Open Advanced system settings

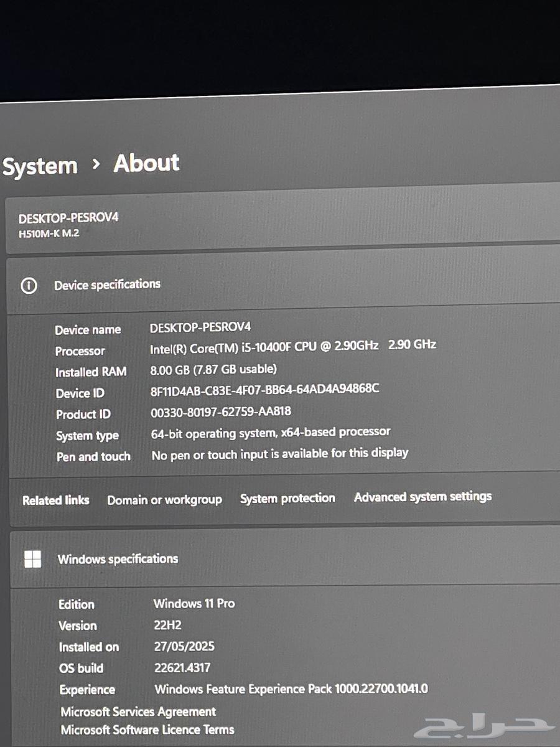(422, 497)
